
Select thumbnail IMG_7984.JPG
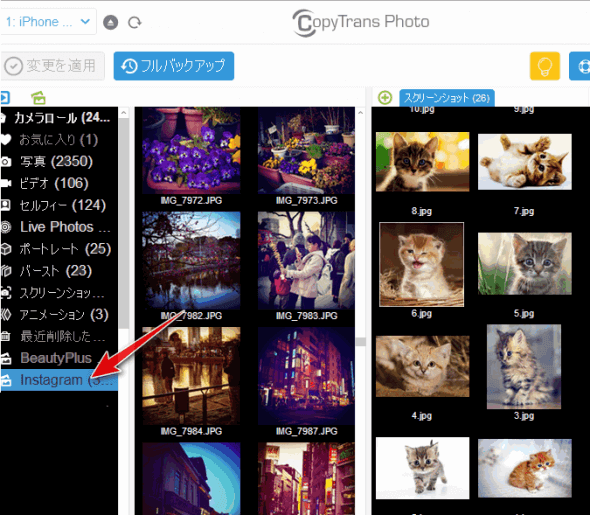tap(191, 376)
